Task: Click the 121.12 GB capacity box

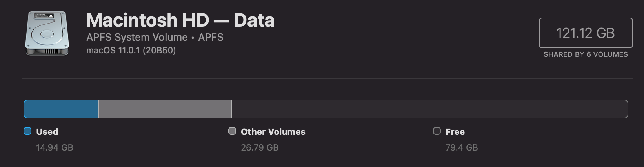Action: pos(586,33)
